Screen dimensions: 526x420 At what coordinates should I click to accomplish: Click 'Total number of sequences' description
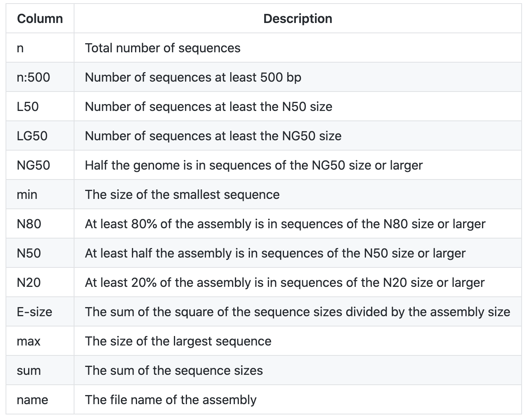click(162, 48)
